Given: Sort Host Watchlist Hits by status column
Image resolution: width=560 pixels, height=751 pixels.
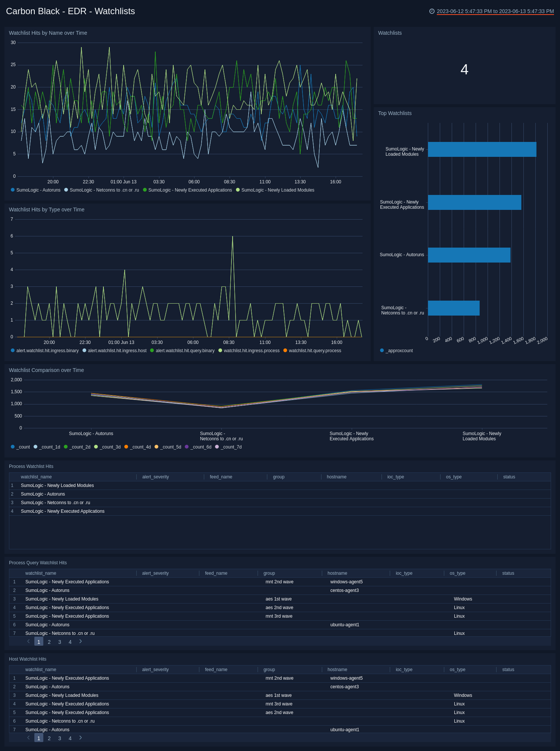Looking at the screenshot, I should click(508, 670).
